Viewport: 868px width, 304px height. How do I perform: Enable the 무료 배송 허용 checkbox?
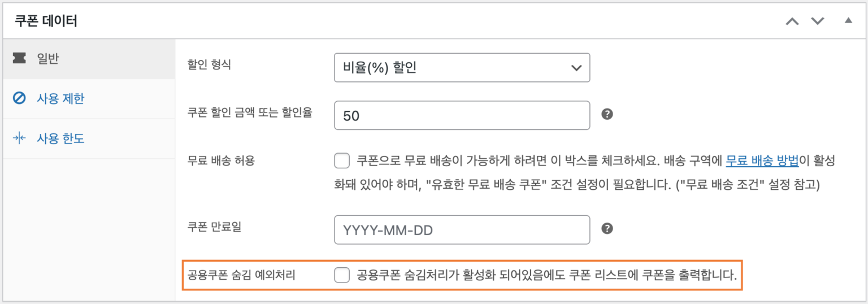[342, 161]
